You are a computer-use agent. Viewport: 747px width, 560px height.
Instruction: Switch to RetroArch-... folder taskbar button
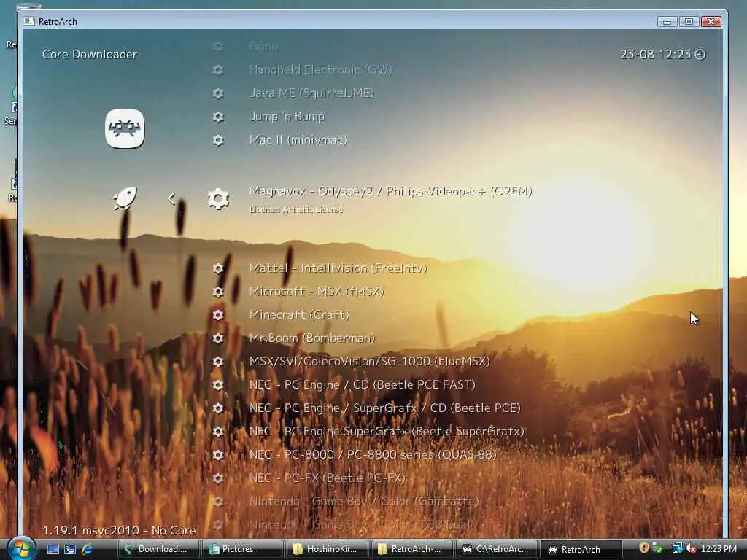[x=411, y=549]
